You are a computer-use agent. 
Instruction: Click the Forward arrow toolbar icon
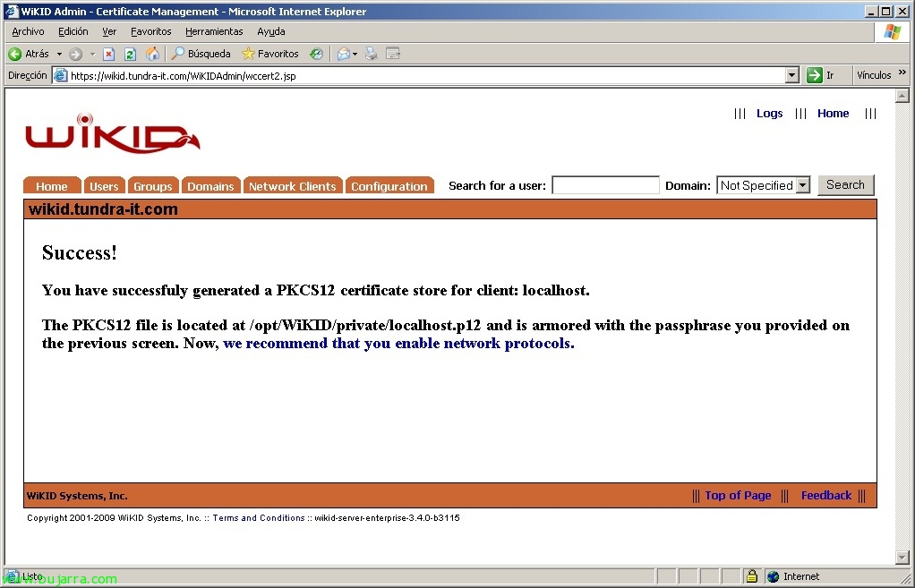pyautogui.click(x=75, y=55)
